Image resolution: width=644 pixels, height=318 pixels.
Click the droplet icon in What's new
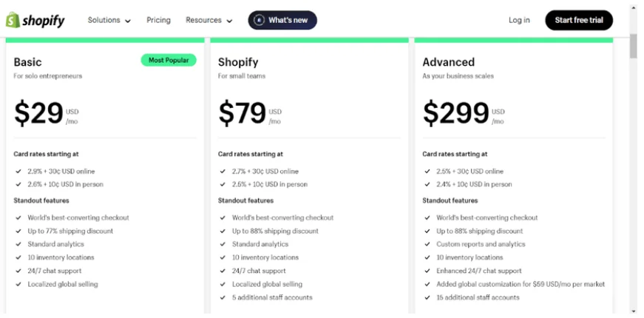tap(259, 20)
